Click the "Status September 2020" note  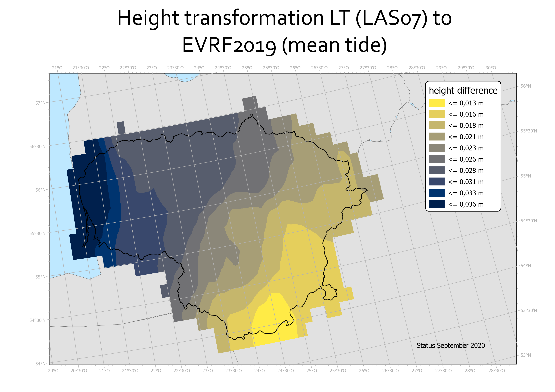pos(451,345)
